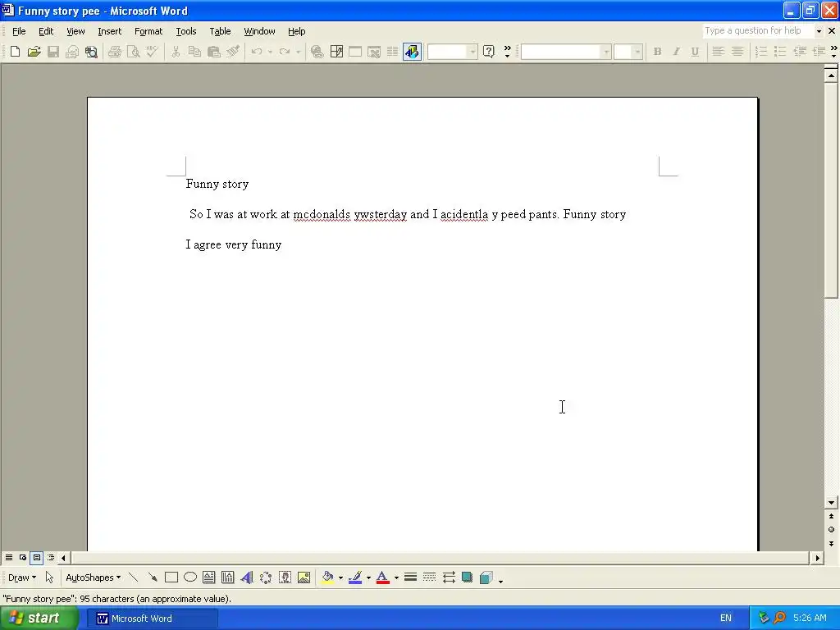The width and height of the screenshot is (840, 630).
Task: Open Print Preview
Action: click(x=134, y=52)
